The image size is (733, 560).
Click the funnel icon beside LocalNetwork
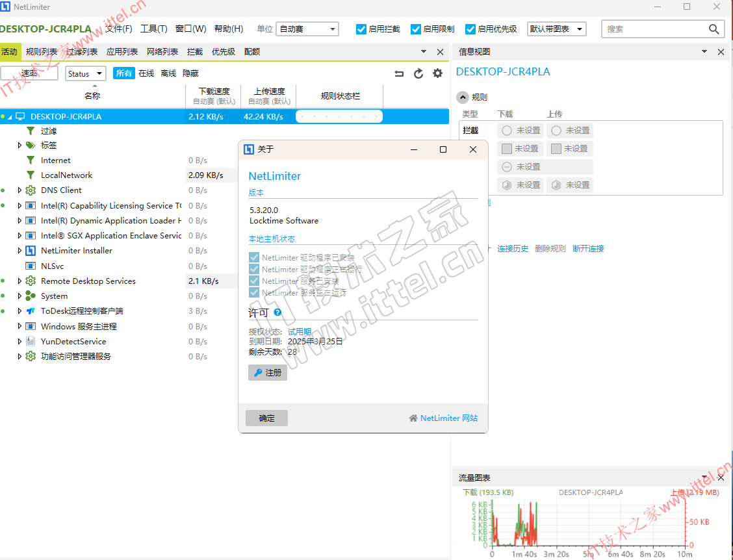(31, 175)
